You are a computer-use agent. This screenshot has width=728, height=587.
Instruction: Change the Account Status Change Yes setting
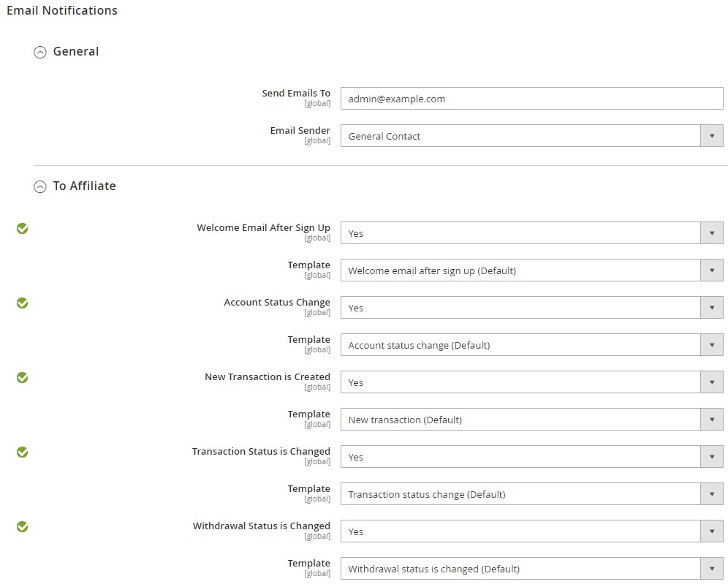[x=531, y=308]
